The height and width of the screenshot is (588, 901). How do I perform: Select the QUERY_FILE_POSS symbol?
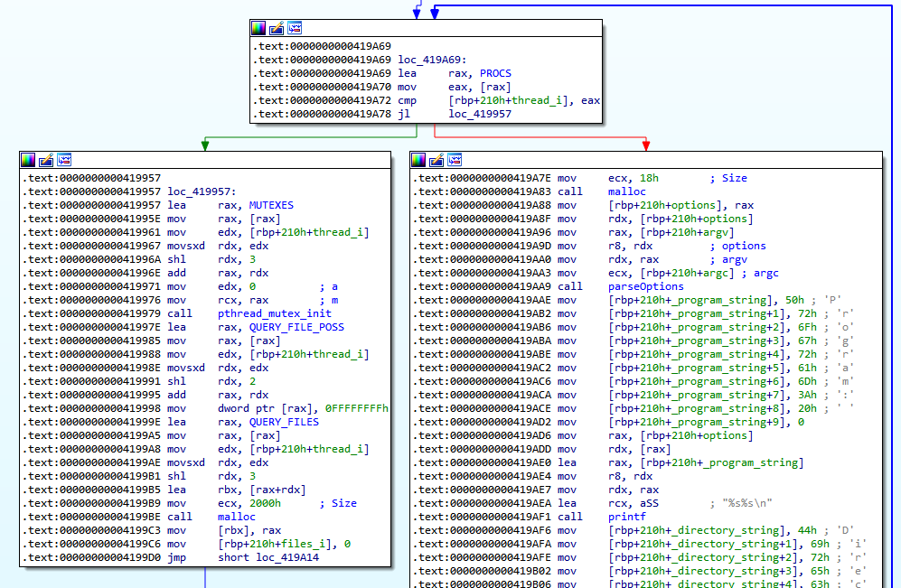pyautogui.click(x=296, y=327)
